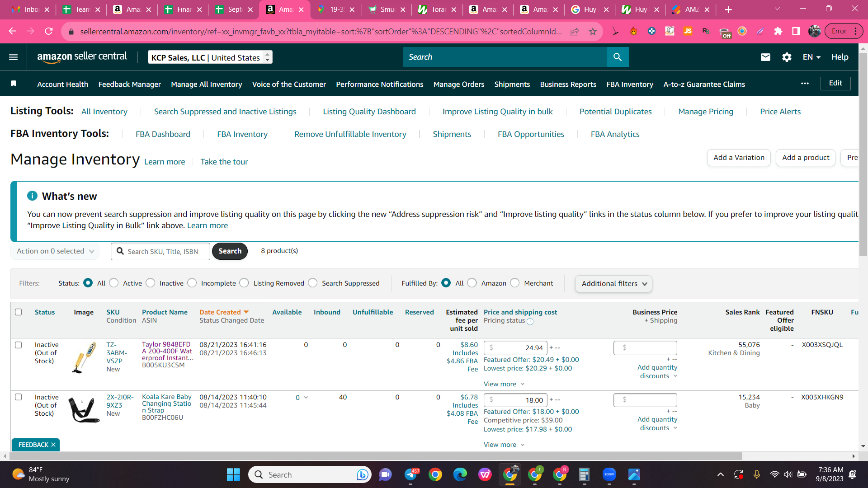Click the Edit favorites button
Screen dimensions: 868x488
[835, 83]
